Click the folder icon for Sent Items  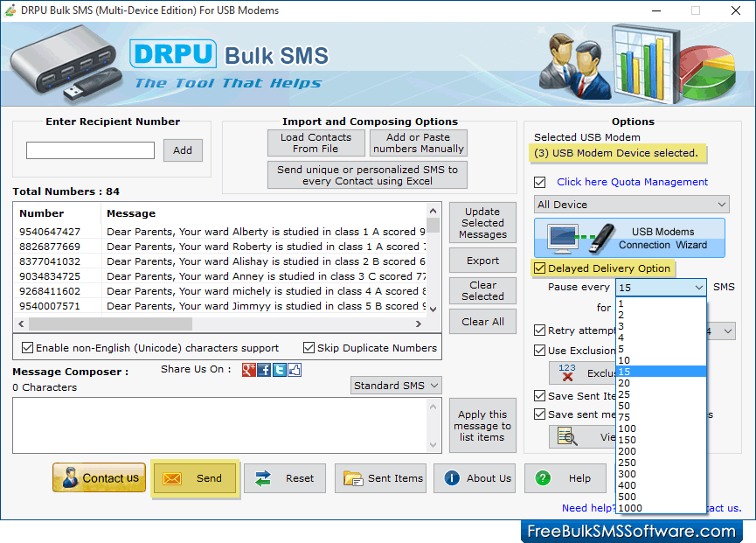pyautogui.click(x=353, y=478)
